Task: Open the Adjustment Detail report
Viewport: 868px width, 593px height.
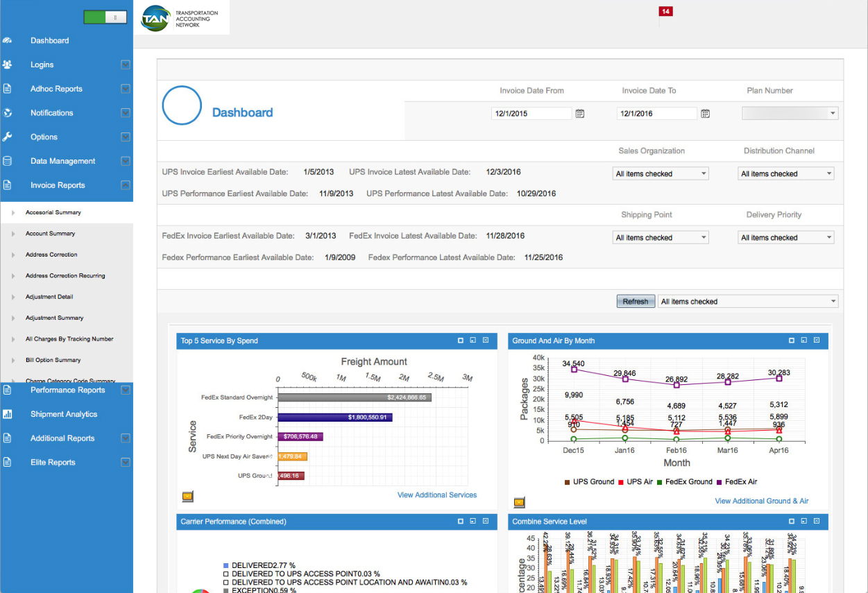Action: click(x=49, y=297)
